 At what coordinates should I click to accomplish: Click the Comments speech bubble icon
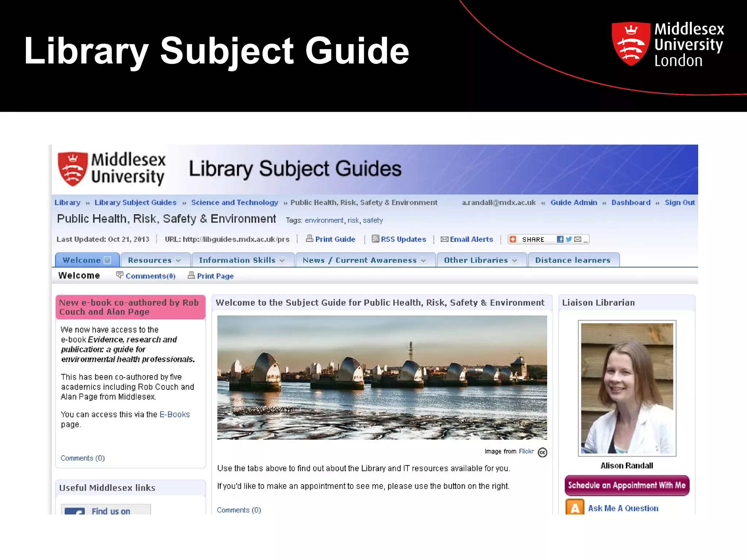click(120, 275)
